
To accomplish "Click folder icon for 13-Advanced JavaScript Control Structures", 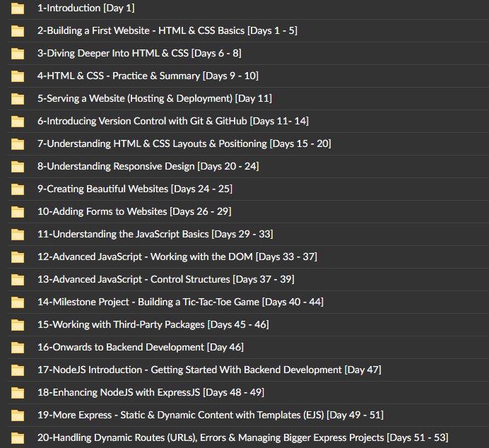I will coord(18,280).
